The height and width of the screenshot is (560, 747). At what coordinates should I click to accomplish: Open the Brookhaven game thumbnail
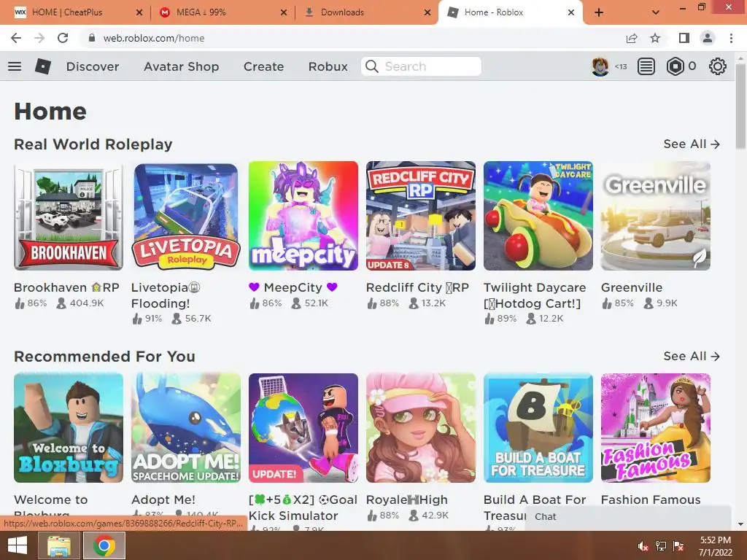point(69,216)
